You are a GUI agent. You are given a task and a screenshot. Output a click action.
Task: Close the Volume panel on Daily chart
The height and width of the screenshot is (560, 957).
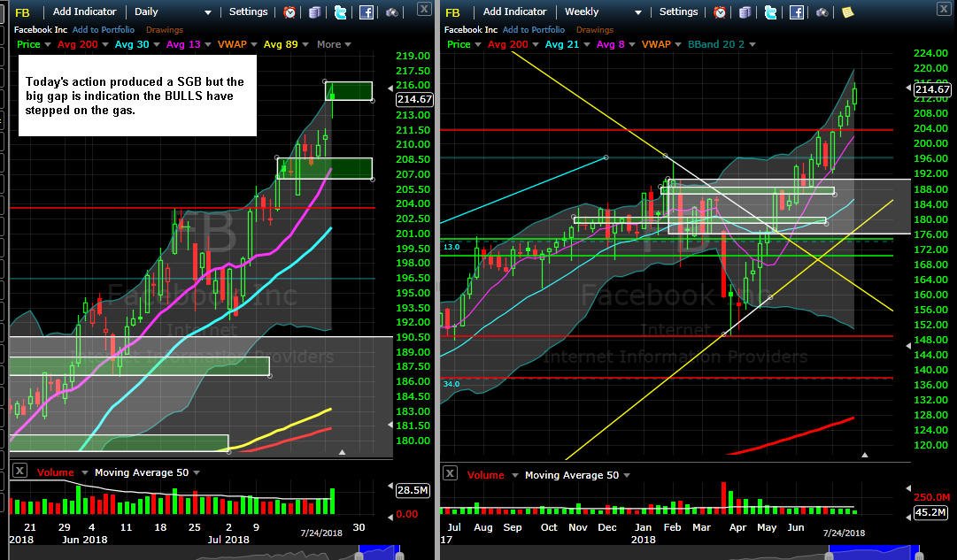point(19,471)
